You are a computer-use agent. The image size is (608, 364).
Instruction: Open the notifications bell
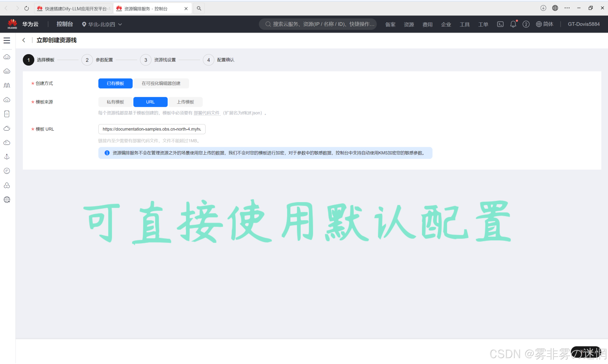[x=513, y=24]
